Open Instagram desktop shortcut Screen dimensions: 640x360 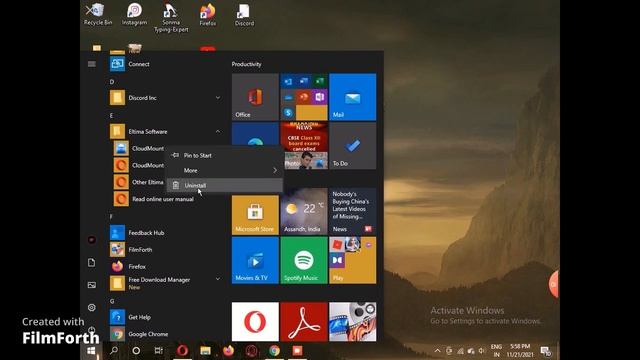pyautogui.click(x=134, y=14)
